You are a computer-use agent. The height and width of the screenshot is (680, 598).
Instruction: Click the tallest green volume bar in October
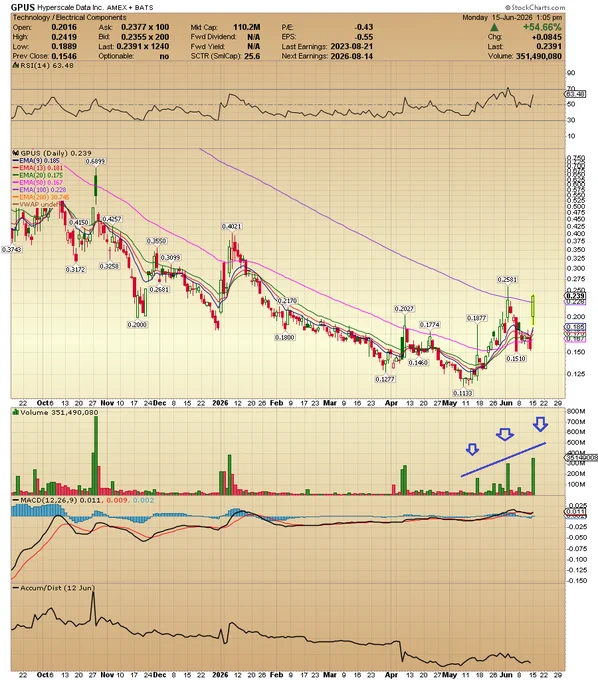(96, 455)
